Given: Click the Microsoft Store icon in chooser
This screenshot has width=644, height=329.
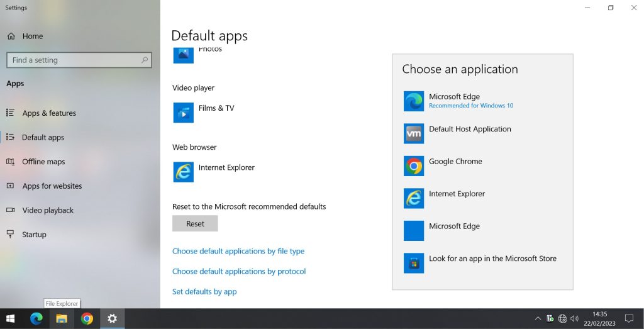Looking at the screenshot, I should pyautogui.click(x=414, y=264).
